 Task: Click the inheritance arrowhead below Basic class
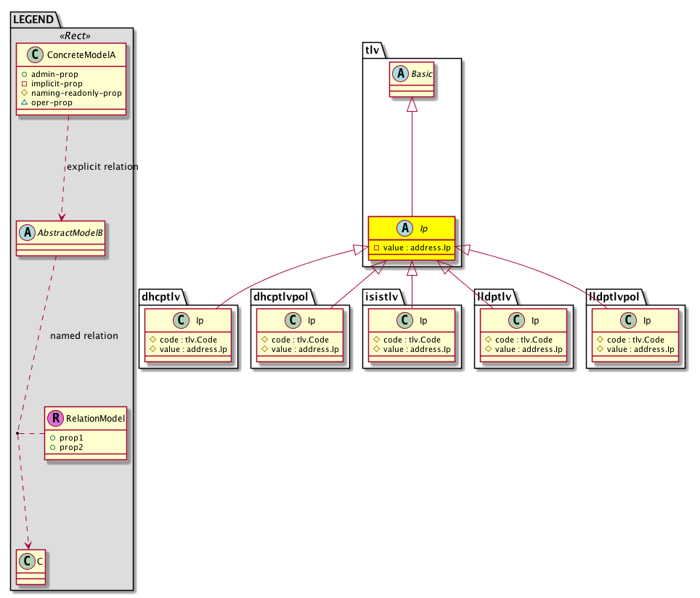(412, 105)
